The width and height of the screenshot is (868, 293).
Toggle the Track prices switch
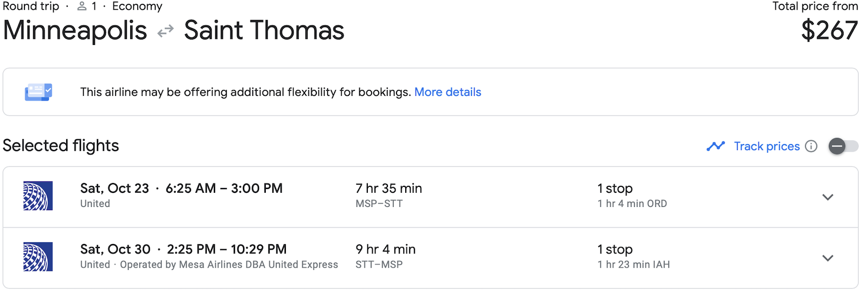[843, 146]
